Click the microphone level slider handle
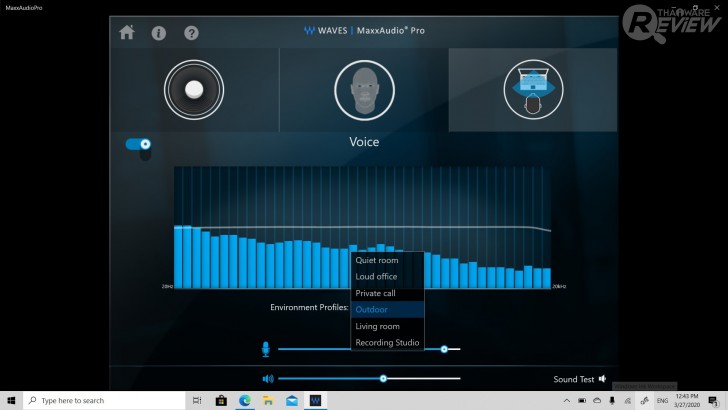Screen dimensions: 728x410 coord(444,349)
